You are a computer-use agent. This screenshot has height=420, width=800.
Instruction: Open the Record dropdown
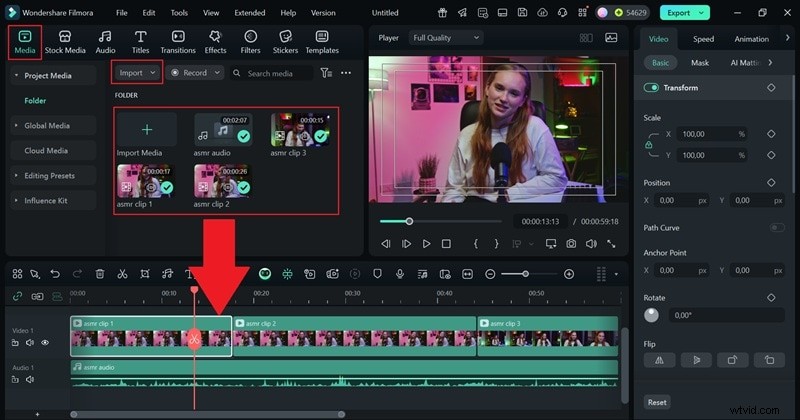click(x=195, y=73)
